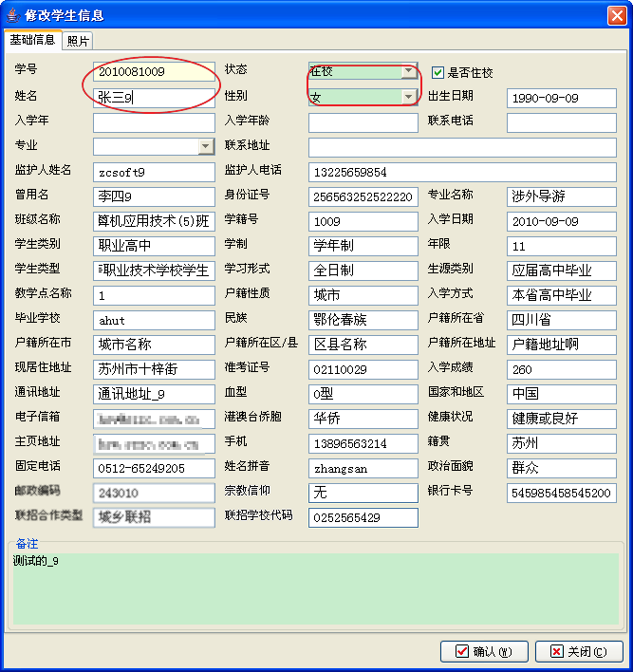Click the 教学点名称 field showing 1
The width and height of the screenshot is (633, 672).
[154, 296]
